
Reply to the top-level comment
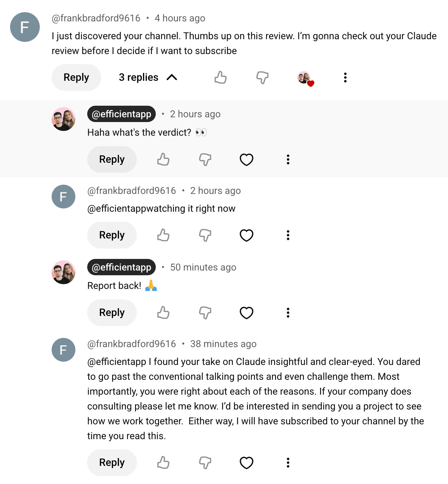coord(76,77)
